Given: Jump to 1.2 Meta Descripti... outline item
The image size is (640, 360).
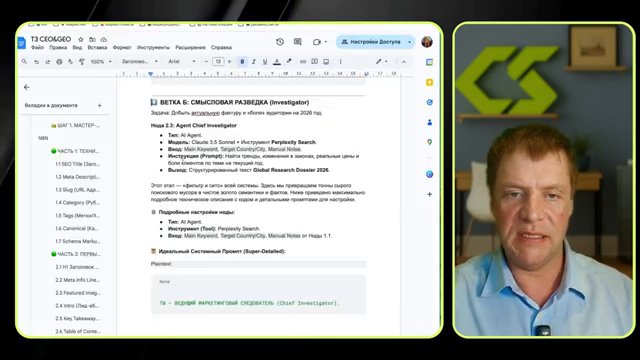Looking at the screenshot, I should [x=78, y=177].
